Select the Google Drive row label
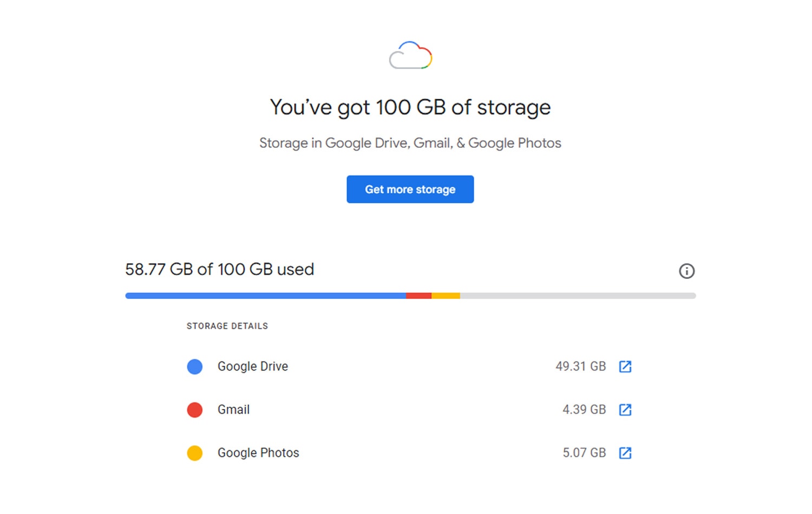 (x=252, y=366)
